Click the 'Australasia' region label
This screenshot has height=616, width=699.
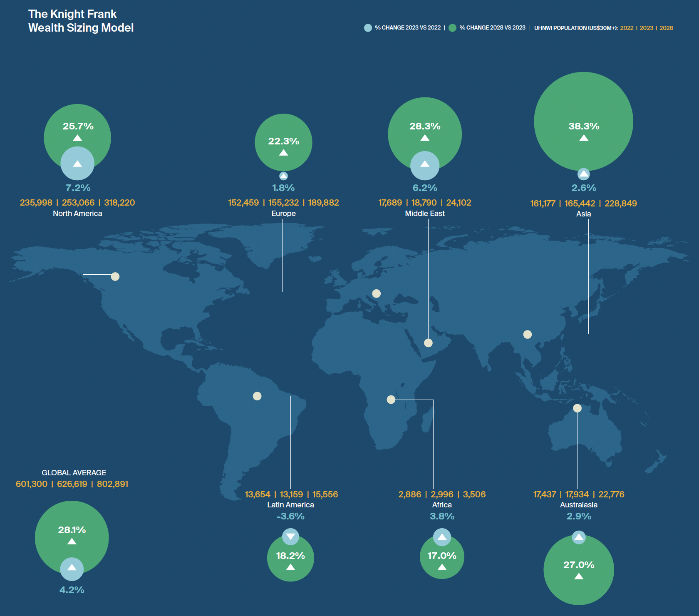(x=579, y=505)
